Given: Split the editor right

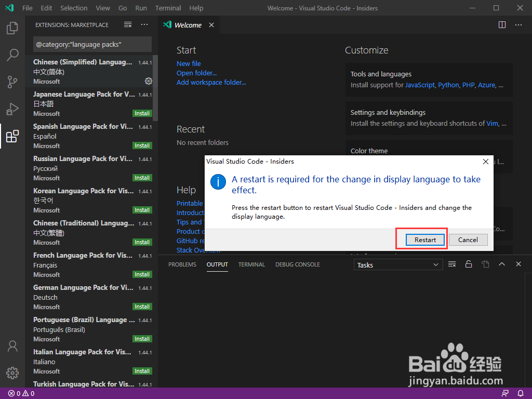Looking at the screenshot, I should (x=502, y=25).
